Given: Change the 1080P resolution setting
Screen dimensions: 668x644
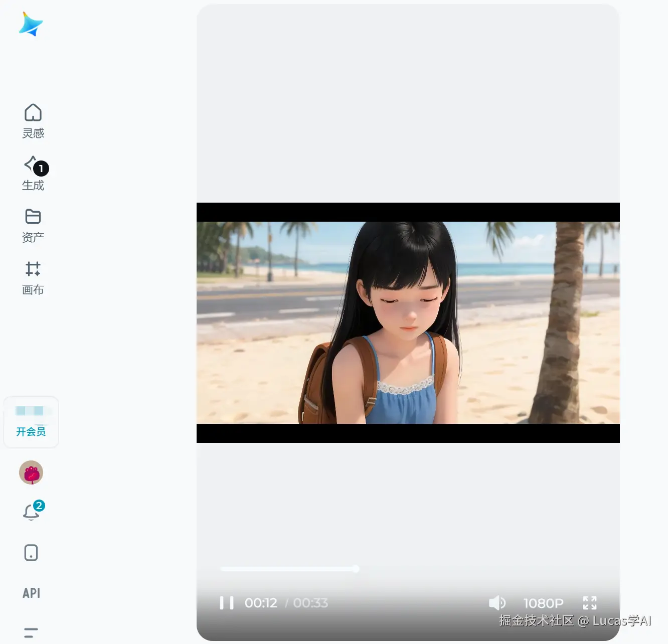Looking at the screenshot, I should [544, 603].
